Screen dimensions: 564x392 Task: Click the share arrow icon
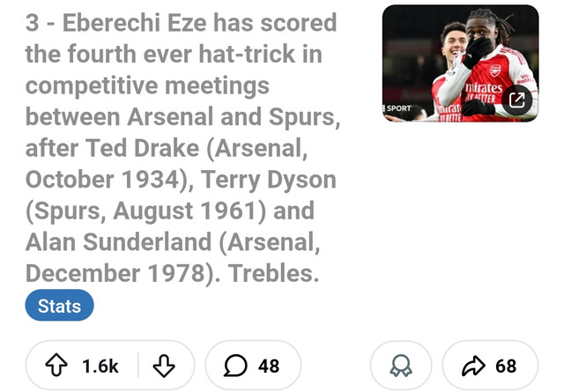(476, 366)
